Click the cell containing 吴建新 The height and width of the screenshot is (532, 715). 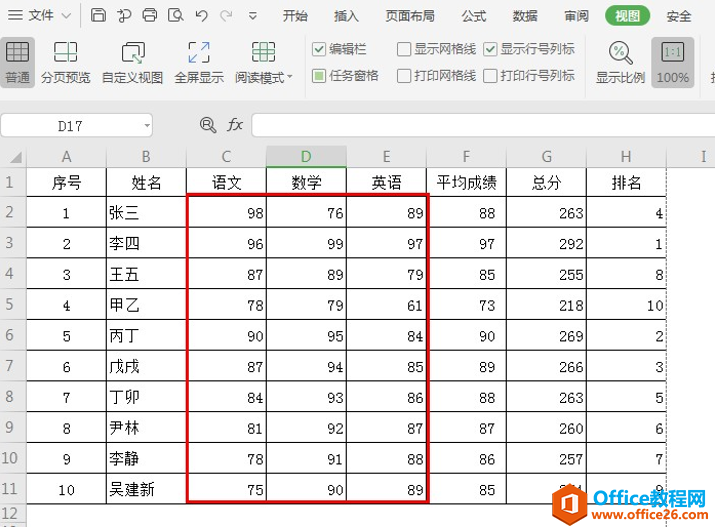point(146,489)
